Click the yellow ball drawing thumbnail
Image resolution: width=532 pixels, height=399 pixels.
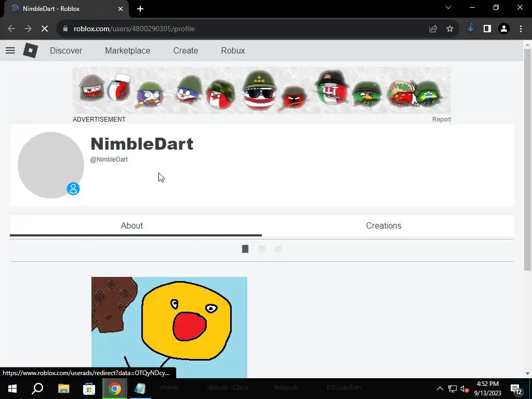[169, 327]
